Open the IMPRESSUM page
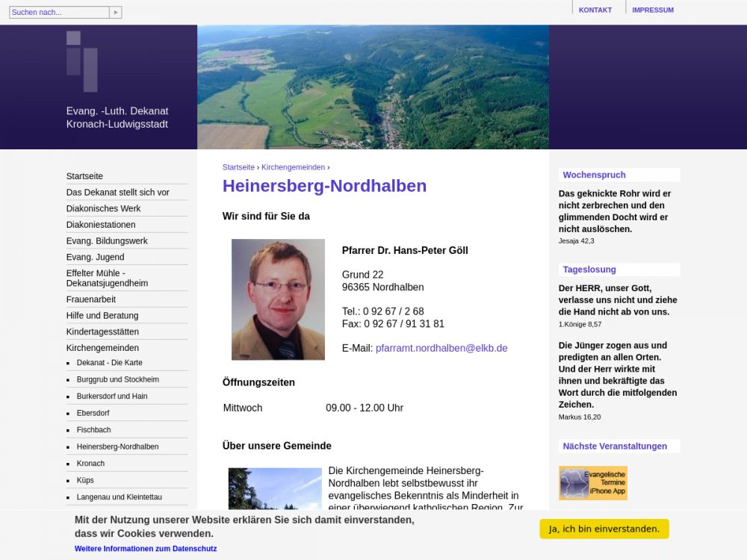 [x=652, y=10]
